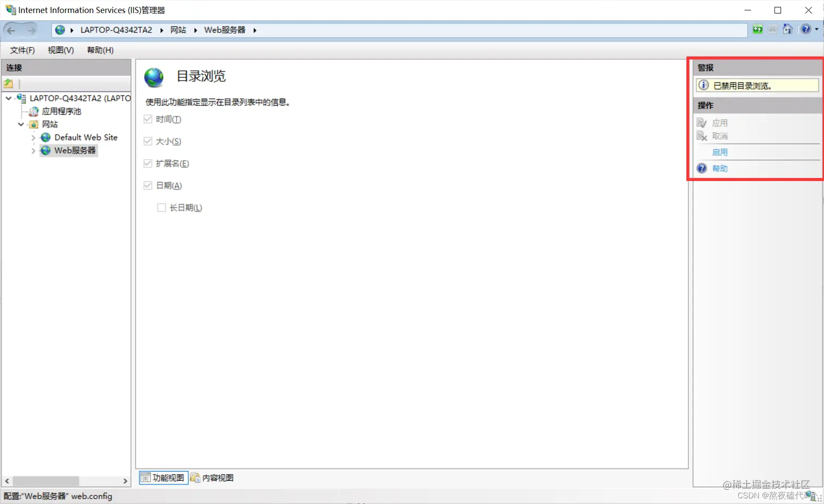824x504 pixels.
Task: Toggle the 时间(T) checkbox
Action: click(148, 119)
